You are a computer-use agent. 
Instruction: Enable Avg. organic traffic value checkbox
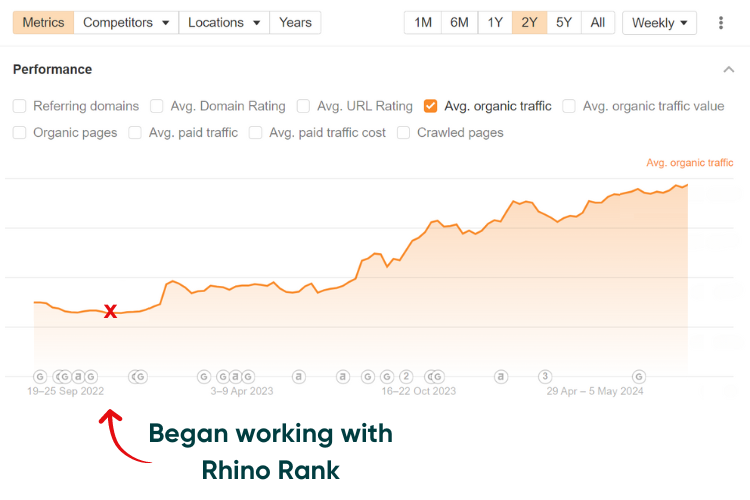click(569, 106)
